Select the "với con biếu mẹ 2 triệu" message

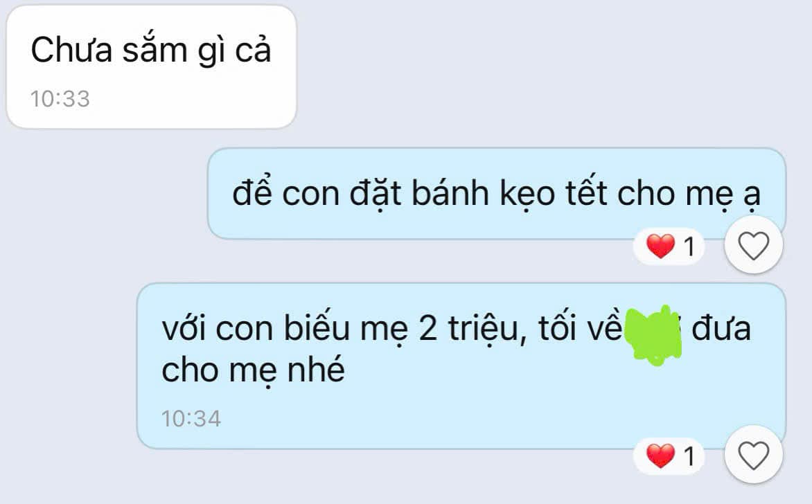point(461,366)
